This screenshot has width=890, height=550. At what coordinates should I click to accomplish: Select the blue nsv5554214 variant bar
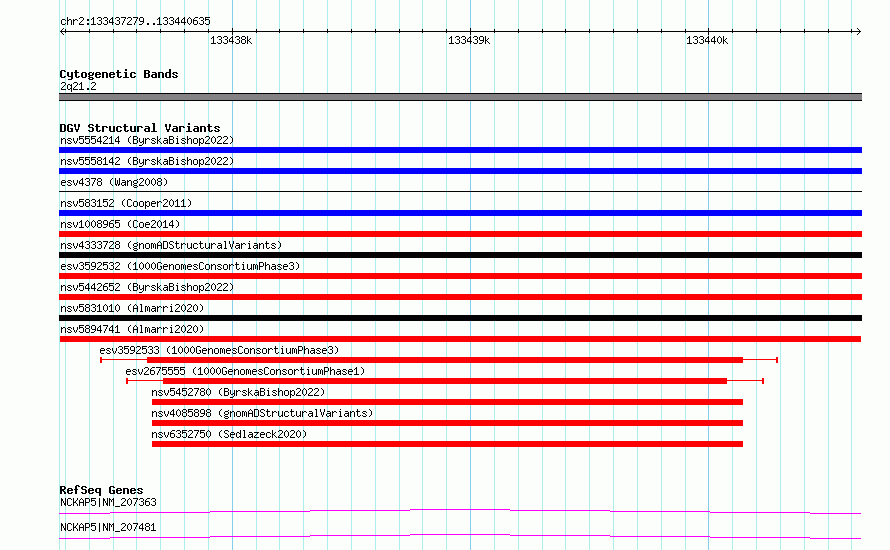pos(460,150)
